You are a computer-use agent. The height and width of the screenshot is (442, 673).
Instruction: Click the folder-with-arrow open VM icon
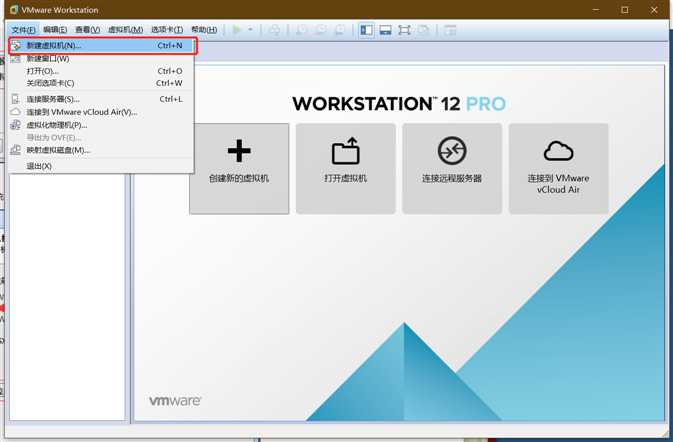[x=346, y=150]
